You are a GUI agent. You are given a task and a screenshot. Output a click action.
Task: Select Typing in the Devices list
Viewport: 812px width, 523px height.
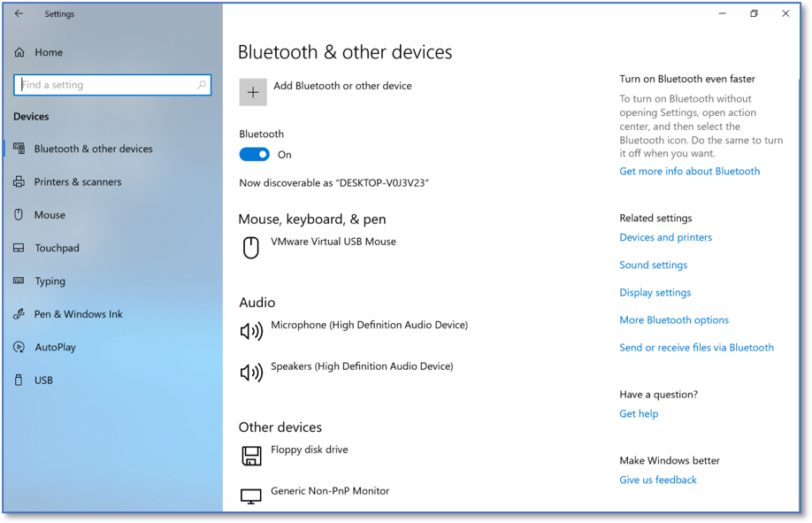[50, 281]
